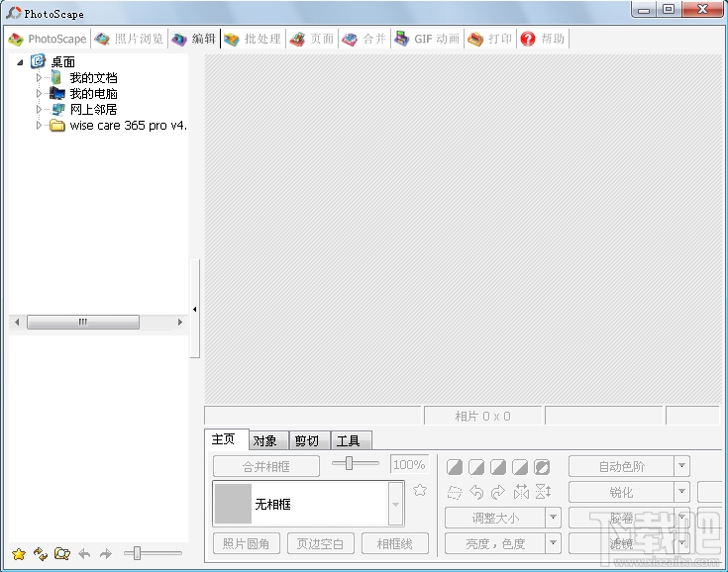Click the 100% frame percentage field
The height and width of the screenshot is (572, 728).
pos(409,464)
